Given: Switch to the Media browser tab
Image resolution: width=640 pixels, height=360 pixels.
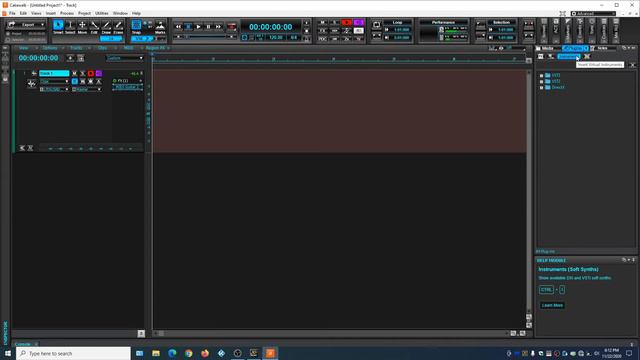Looking at the screenshot, I should click(x=547, y=48).
